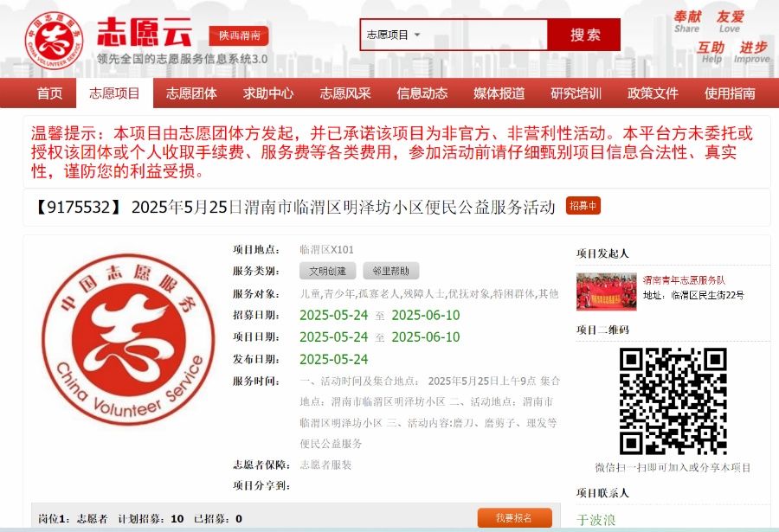Open the 求助中心 menu item
Viewport: 779px width, 532px height.
pyautogui.click(x=268, y=93)
